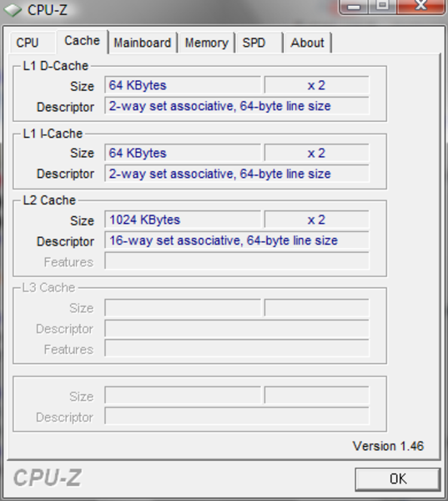Click the 16-way set associative descriptor field
The height and width of the screenshot is (501, 448).
pos(237,240)
